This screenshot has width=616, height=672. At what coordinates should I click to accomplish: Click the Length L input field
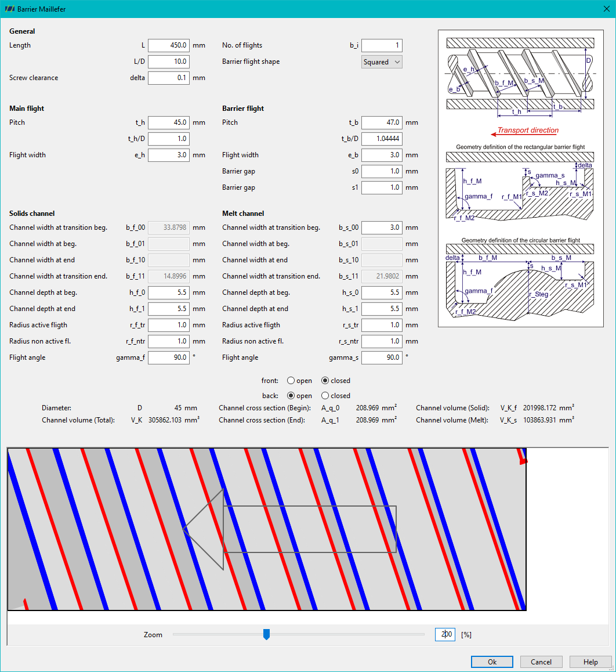(169, 45)
